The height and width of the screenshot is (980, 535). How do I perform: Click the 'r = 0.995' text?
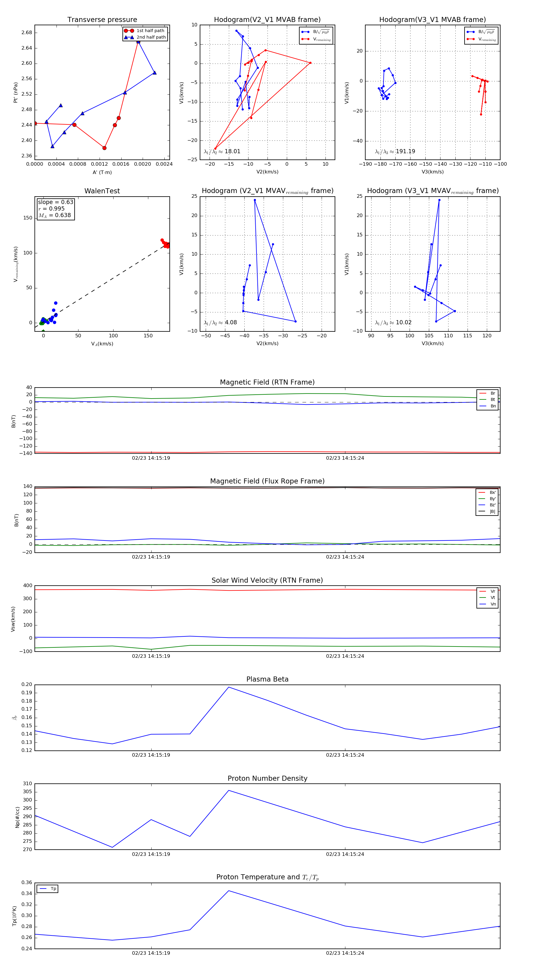(x=51, y=208)
